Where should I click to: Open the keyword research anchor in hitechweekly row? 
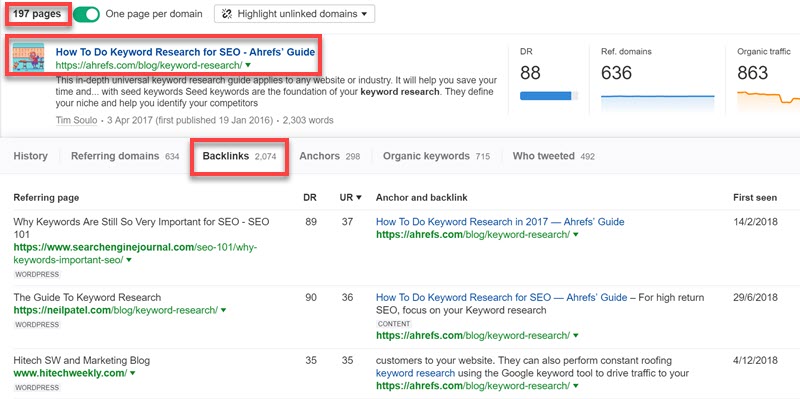[x=415, y=373]
